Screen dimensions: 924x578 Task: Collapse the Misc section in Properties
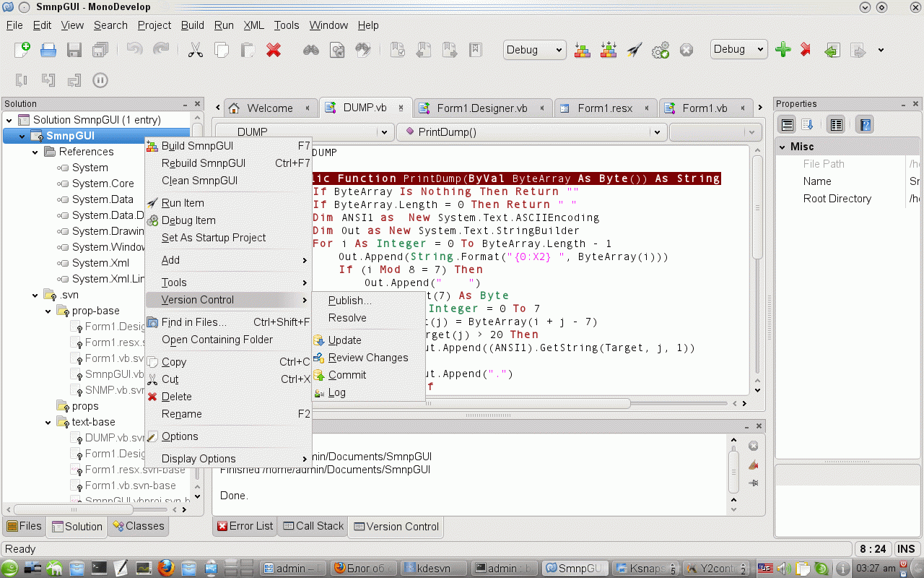click(x=781, y=147)
